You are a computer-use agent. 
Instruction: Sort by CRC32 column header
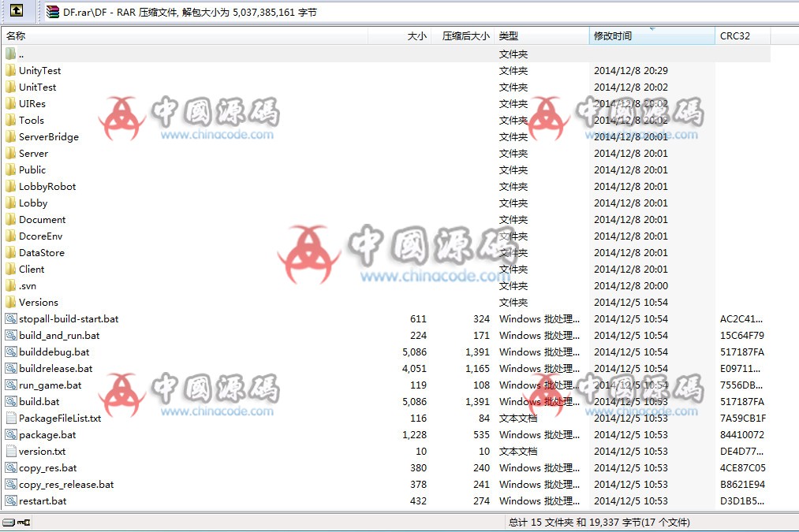[743, 35]
